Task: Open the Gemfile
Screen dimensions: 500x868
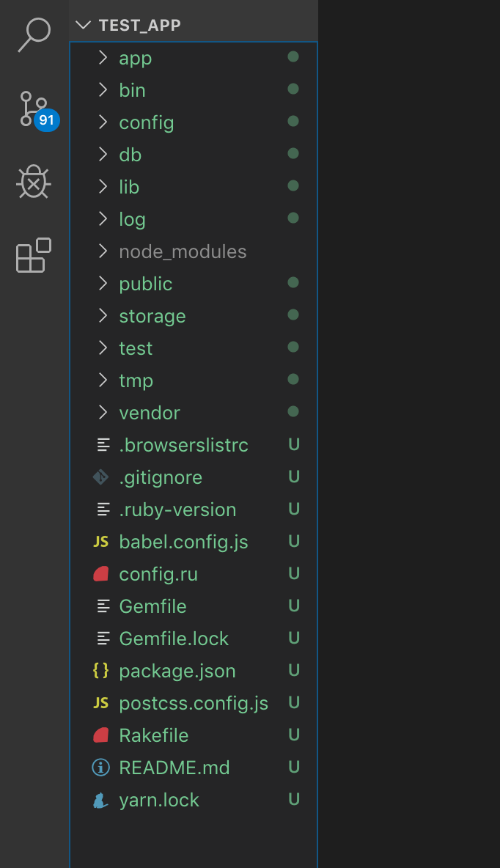Action: coord(152,606)
